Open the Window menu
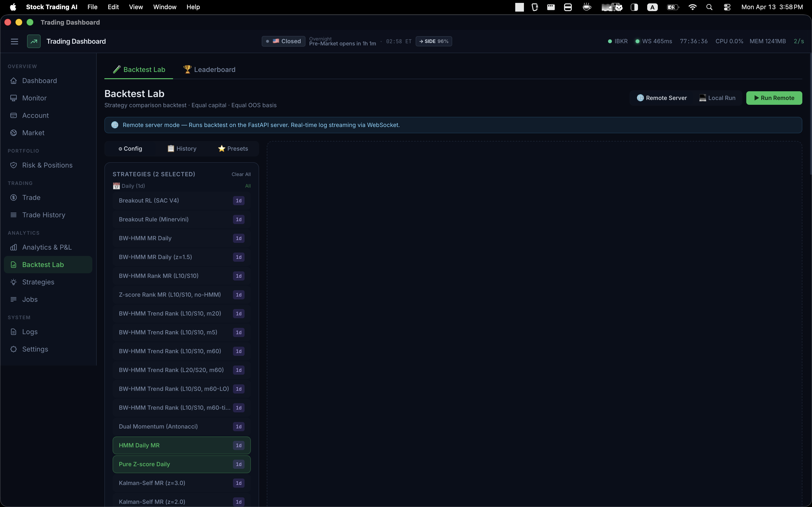This screenshot has width=812, height=507. [164, 7]
